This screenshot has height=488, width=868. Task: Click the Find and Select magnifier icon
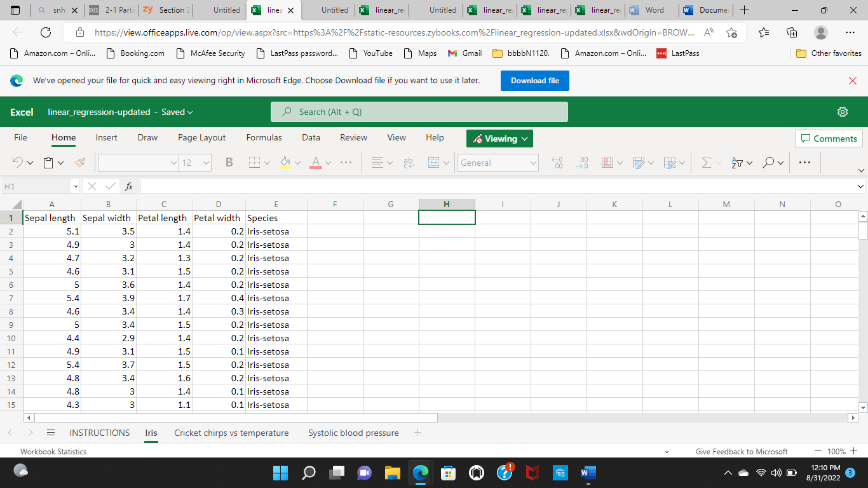coord(769,163)
